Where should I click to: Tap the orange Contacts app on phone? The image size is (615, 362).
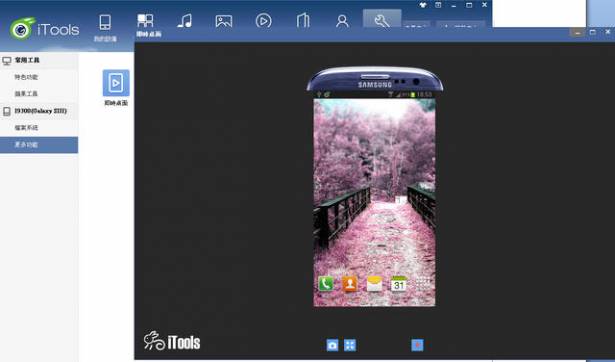point(350,284)
